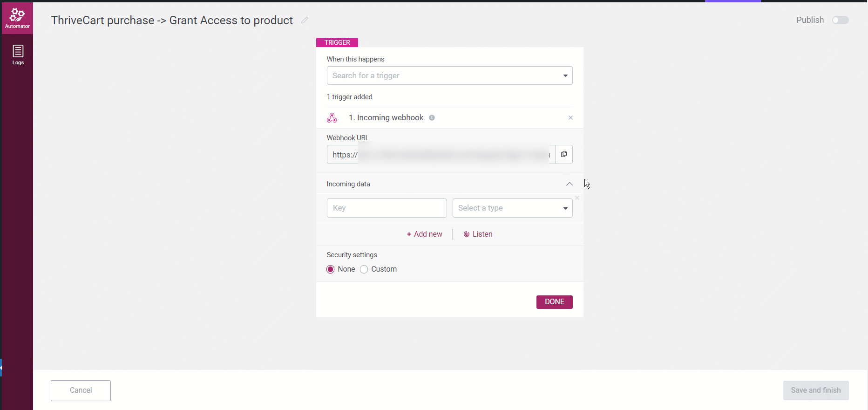Select Custom security setting
The height and width of the screenshot is (410, 868).
click(364, 269)
